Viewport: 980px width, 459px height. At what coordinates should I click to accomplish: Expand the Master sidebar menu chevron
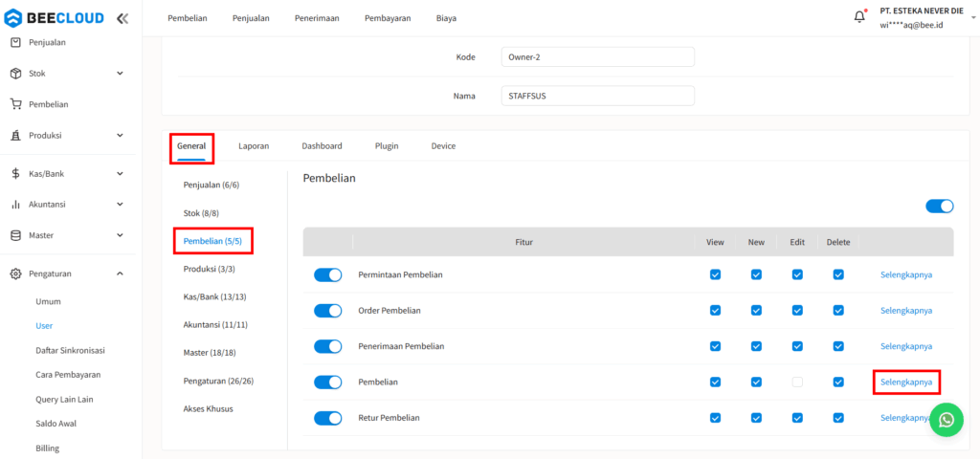(x=120, y=235)
